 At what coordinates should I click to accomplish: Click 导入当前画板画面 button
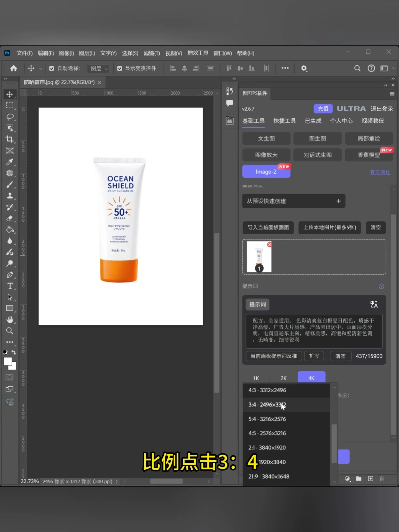click(268, 227)
